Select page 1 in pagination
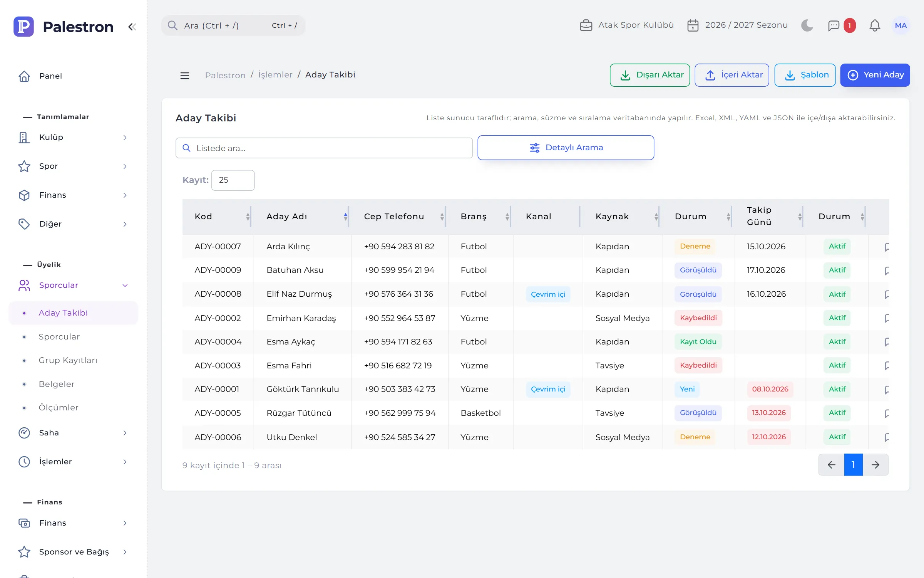Image resolution: width=924 pixels, height=578 pixels. 853,465
